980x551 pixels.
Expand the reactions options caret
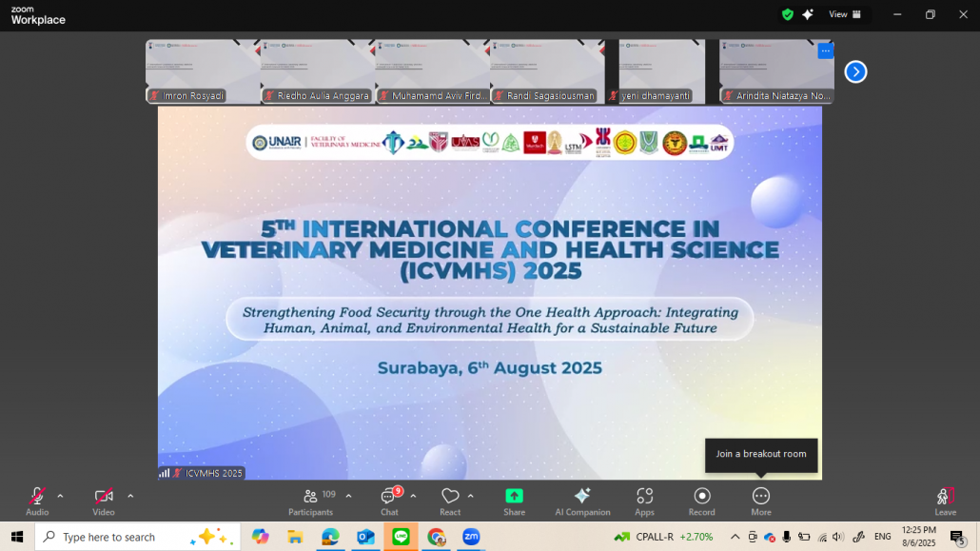pyautogui.click(x=471, y=496)
